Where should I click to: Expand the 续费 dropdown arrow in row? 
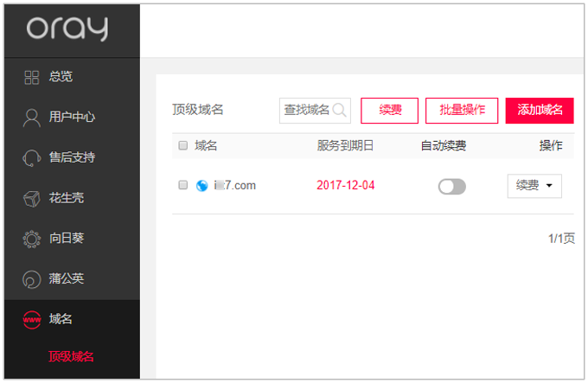click(x=549, y=186)
